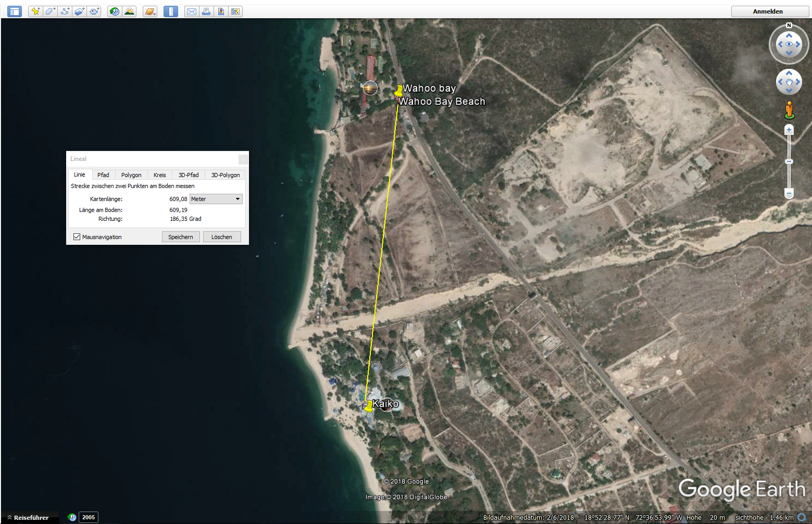This screenshot has height=524, width=812.
Task: Switch to the Pfad tab
Action: point(103,175)
